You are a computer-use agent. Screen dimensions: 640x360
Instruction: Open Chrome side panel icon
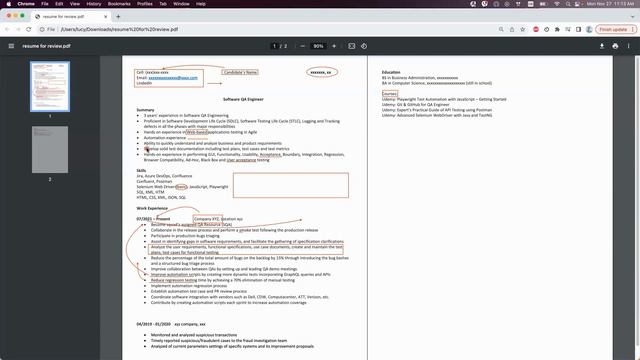(x=578, y=29)
